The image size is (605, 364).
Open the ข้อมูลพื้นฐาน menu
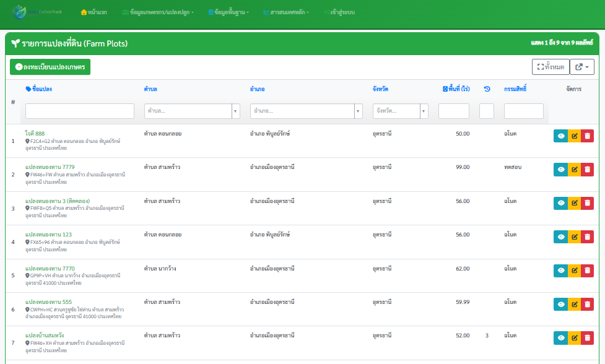coord(229,12)
